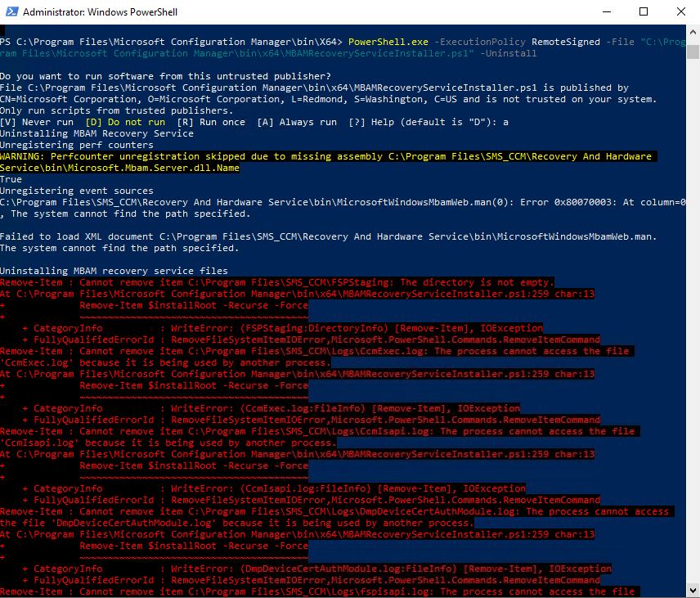Screen dimensions: 700x598
Task: Minimize the PowerShell window
Action: (606, 11)
